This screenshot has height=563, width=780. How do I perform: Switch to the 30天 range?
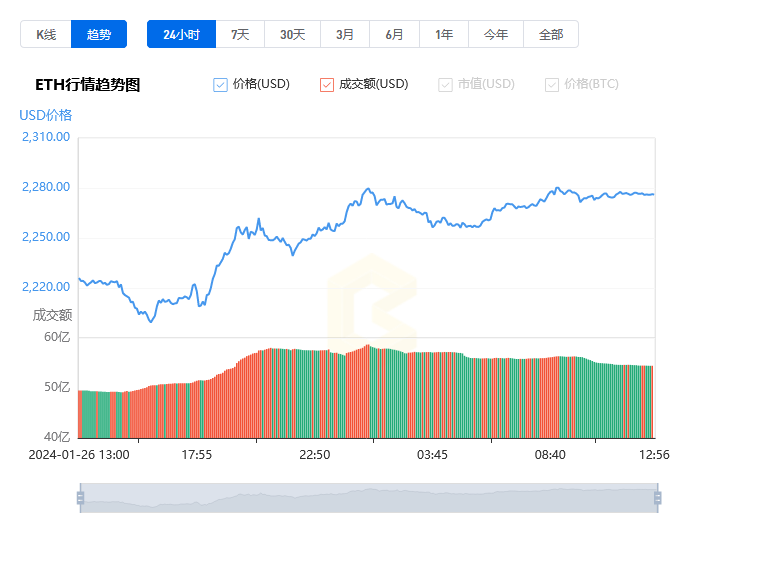[x=292, y=34]
